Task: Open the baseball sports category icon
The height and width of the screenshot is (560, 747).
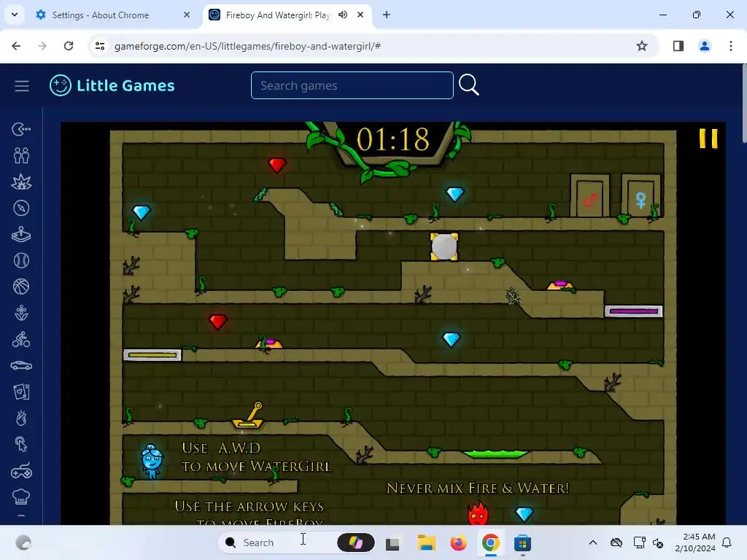Action: pos(21,260)
